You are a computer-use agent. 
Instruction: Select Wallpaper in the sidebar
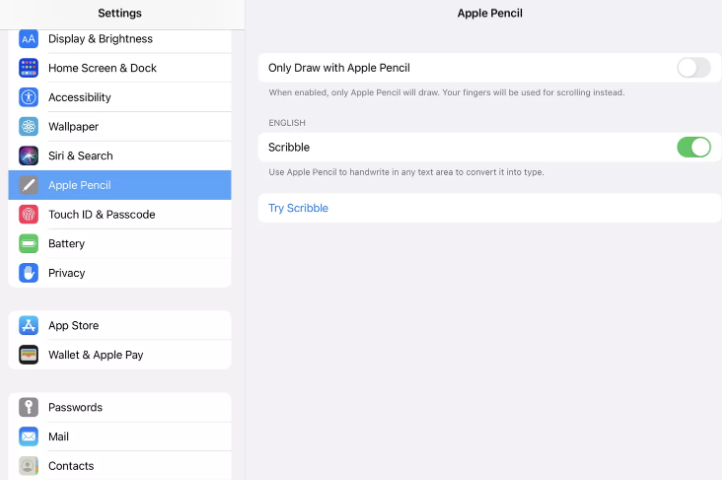tap(120, 126)
